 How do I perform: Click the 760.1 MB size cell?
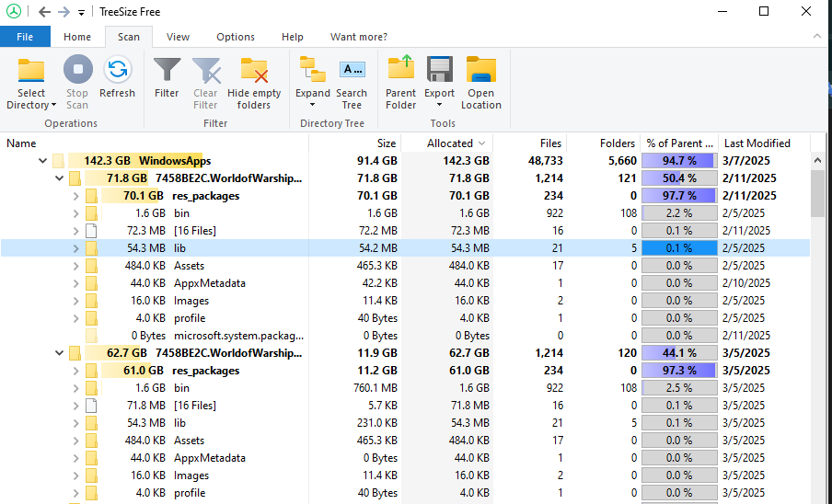tap(375, 388)
